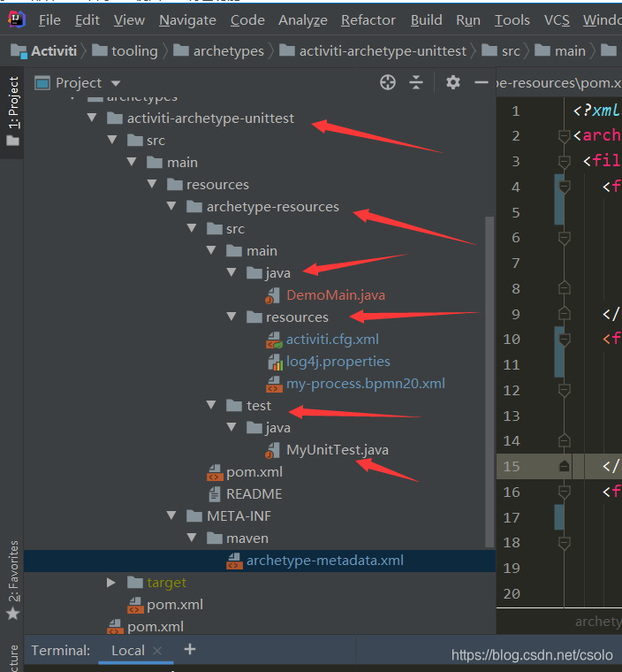Image resolution: width=622 pixels, height=672 pixels.
Task: Open the View menu
Action: [x=129, y=20]
